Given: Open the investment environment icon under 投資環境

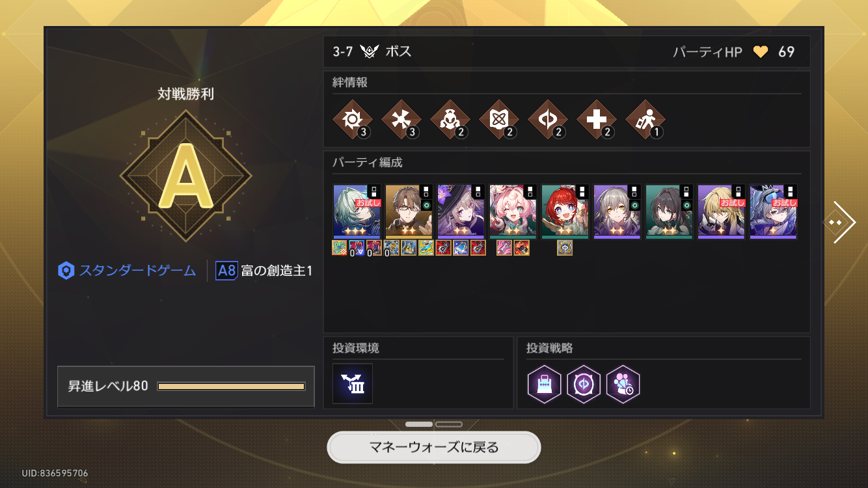Looking at the screenshot, I should [x=353, y=384].
